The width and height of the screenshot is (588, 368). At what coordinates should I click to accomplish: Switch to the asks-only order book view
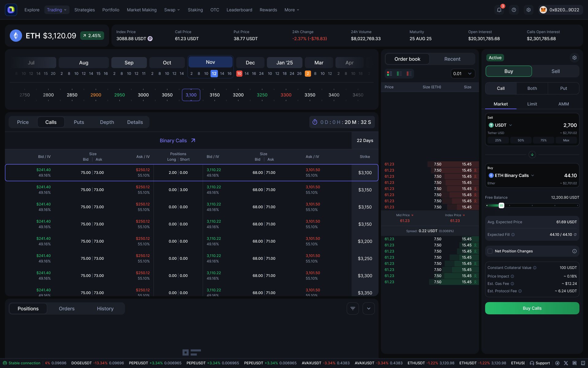coord(409,74)
